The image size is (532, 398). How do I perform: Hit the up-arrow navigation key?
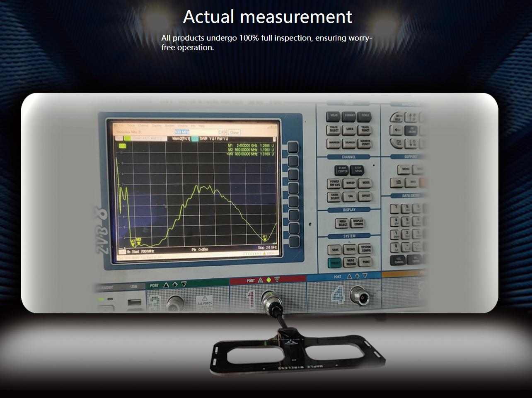pos(412,117)
